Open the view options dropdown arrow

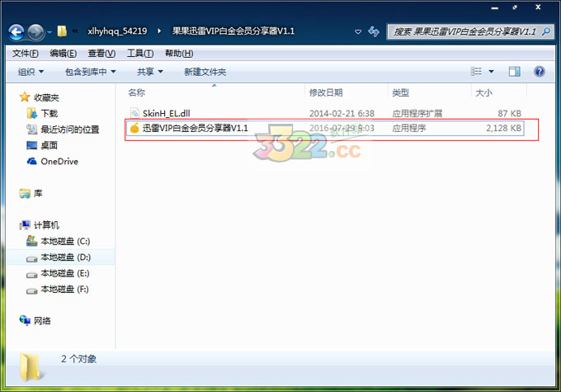pyautogui.click(x=491, y=72)
